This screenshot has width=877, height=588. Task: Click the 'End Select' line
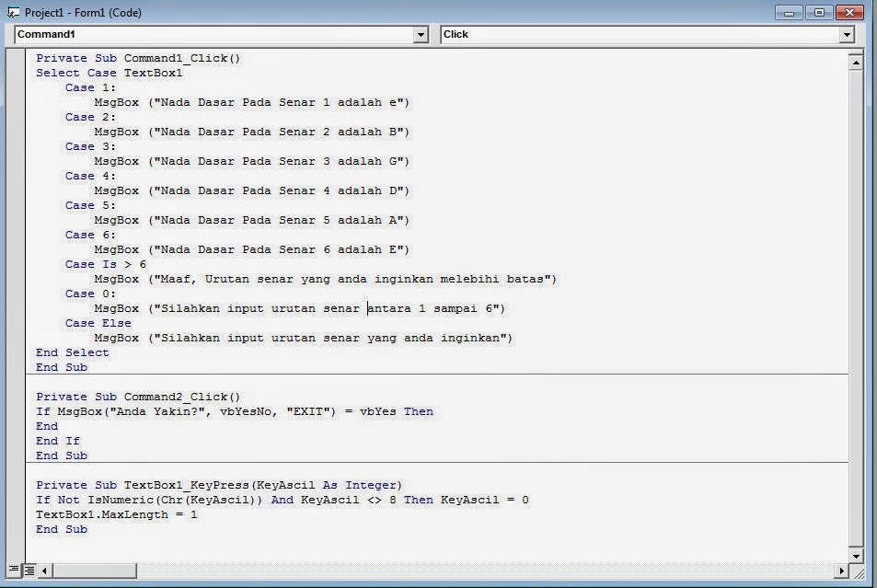(72, 352)
